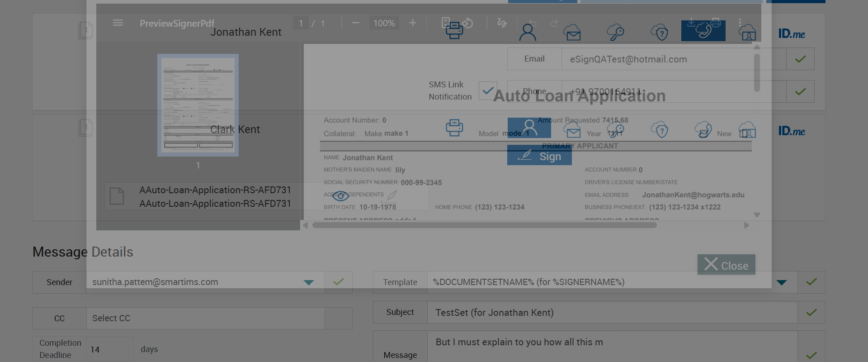Click the scroll-right arrow of PDF viewer

[x=746, y=225]
